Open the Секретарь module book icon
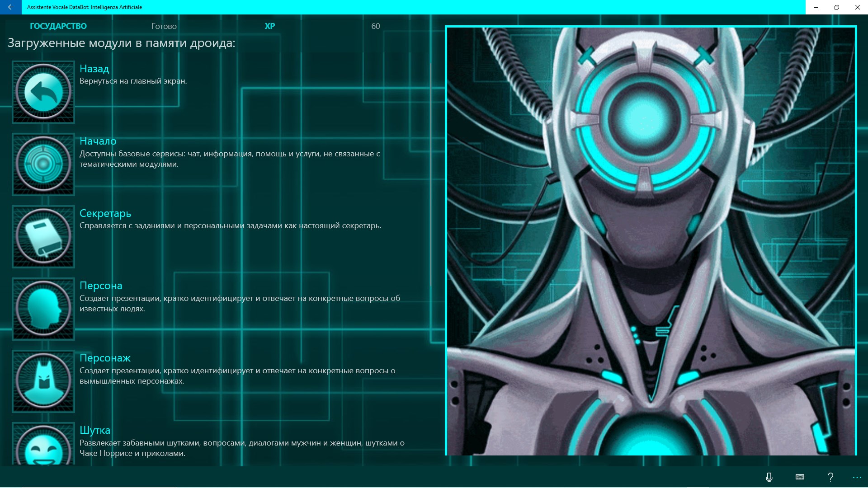 43,237
